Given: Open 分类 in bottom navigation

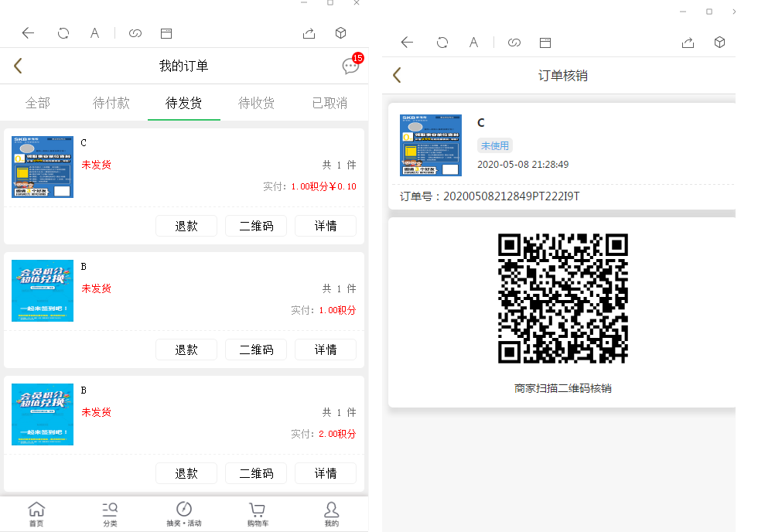Looking at the screenshot, I should [110, 513].
